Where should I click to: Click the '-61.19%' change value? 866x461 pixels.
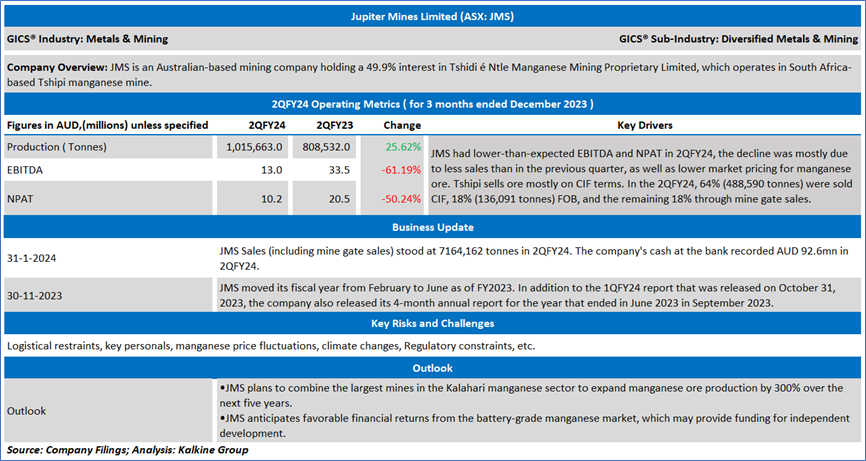pyautogui.click(x=402, y=171)
